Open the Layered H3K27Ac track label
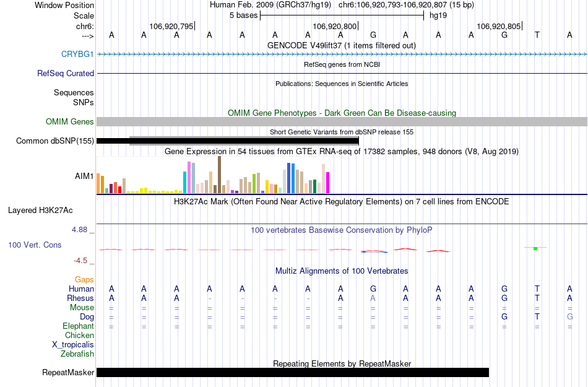The image size is (588, 387). pyautogui.click(x=40, y=211)
